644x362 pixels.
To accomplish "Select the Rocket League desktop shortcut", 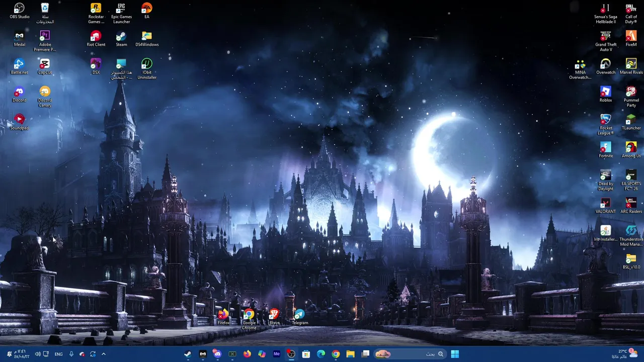I will [605, 124].
